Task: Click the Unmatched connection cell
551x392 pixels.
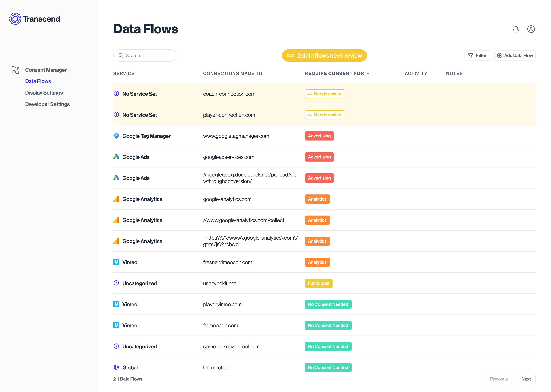Action: (216, 368)
